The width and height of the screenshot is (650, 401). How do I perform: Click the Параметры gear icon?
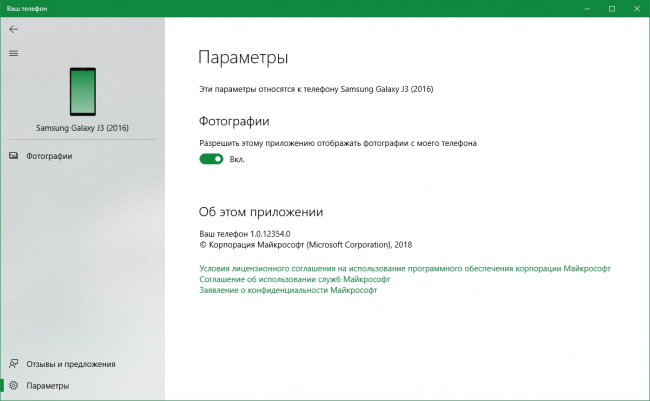tap(13, 385)
